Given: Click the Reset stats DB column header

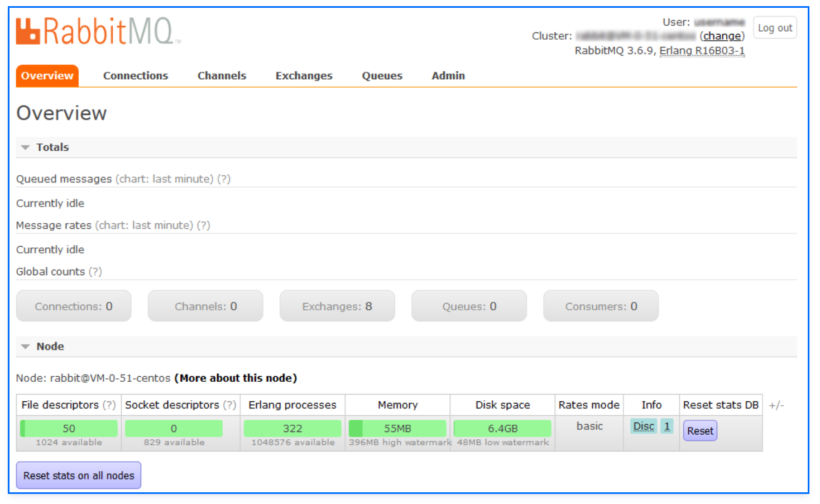Looking at the screenshot, I should (x=721, y=405).
